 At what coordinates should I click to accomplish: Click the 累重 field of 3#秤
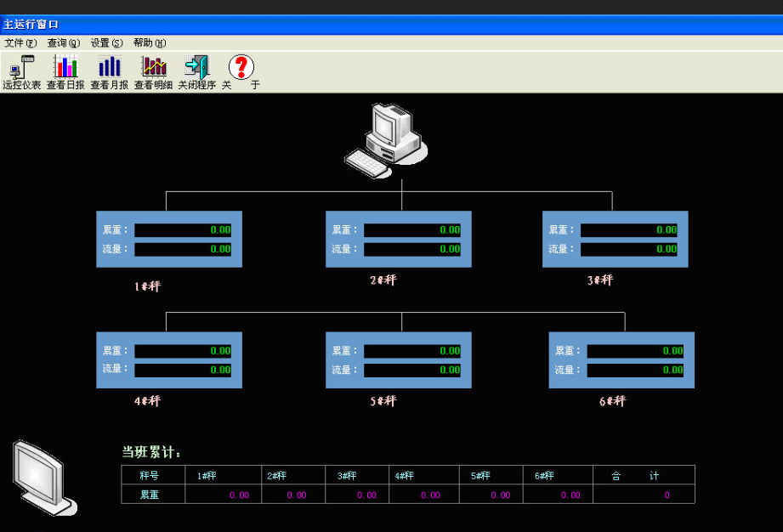(x=629, y=230)
